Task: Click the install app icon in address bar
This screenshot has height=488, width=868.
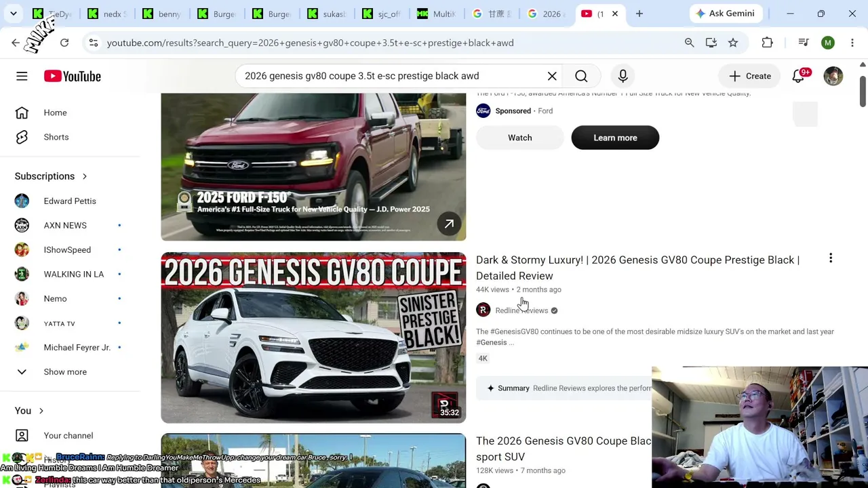Action: tap(711, 43)
